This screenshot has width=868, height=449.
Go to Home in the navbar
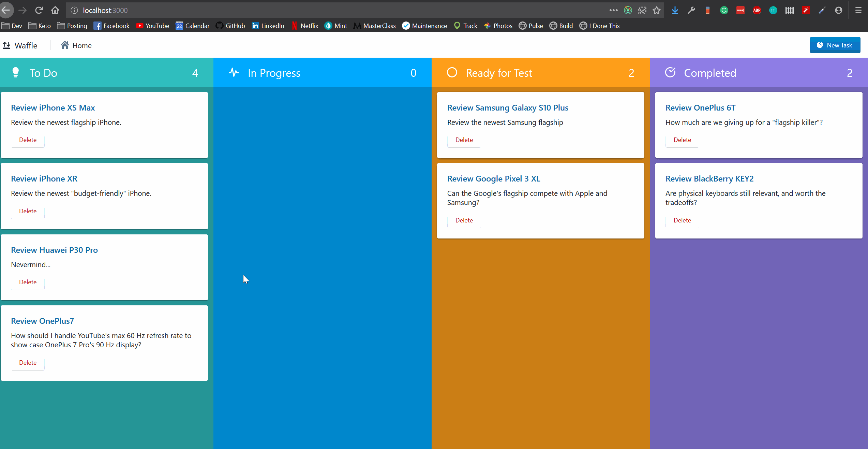pos(76,45)
